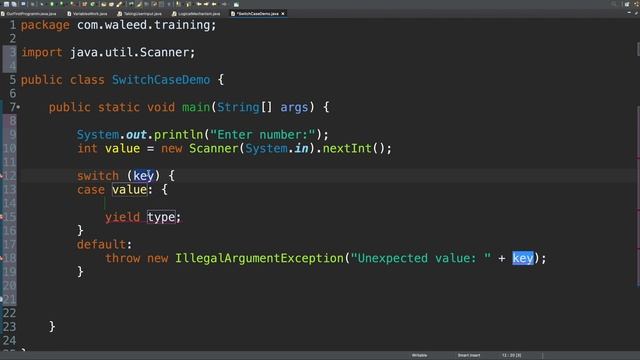Click 'System.in' inside the Scanner constructor
Image resolution: width=640 pixels, height=360 pixels.
(x=277, y=148)
